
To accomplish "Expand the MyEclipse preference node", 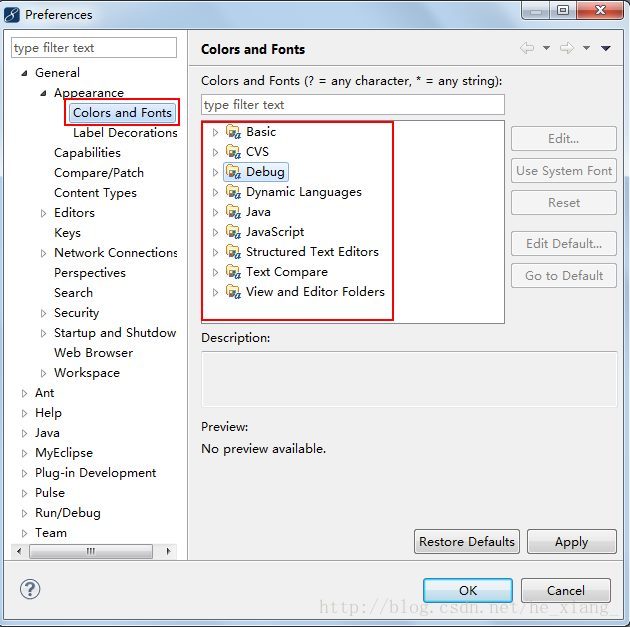I will 25,453.
